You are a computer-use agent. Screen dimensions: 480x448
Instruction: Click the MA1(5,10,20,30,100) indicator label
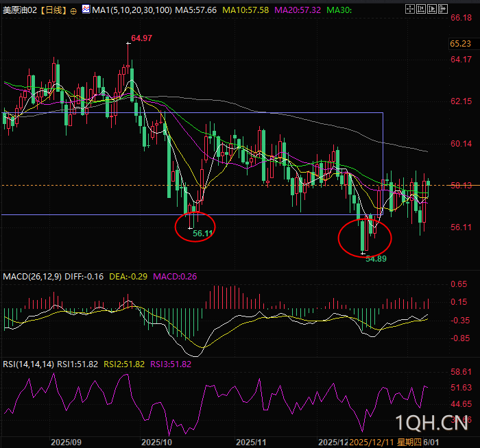point(132,10)
